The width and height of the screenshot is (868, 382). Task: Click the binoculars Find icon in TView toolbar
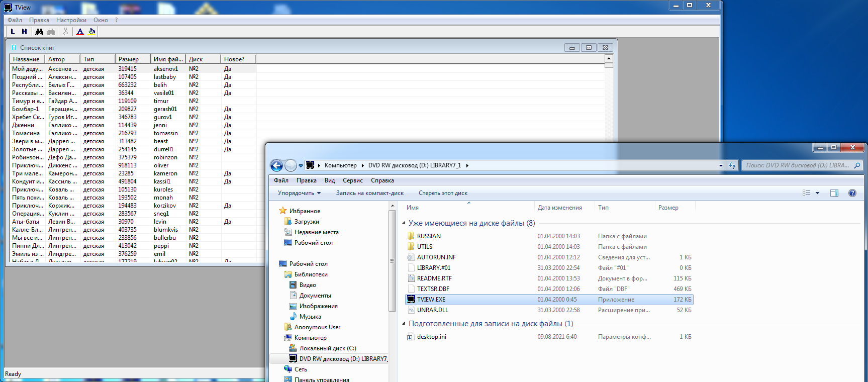pyautogui.click(x=39, y=32)
